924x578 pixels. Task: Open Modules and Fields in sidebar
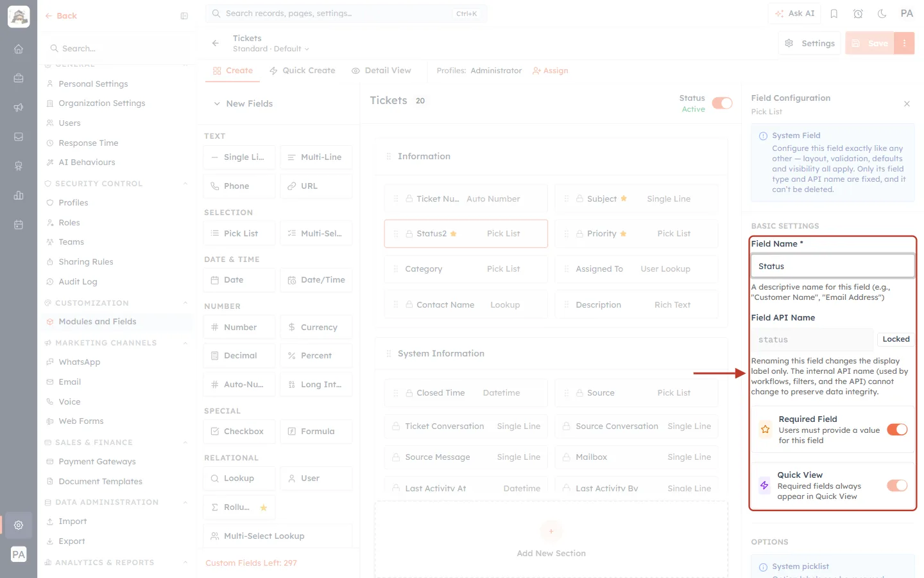pos(118,322)
